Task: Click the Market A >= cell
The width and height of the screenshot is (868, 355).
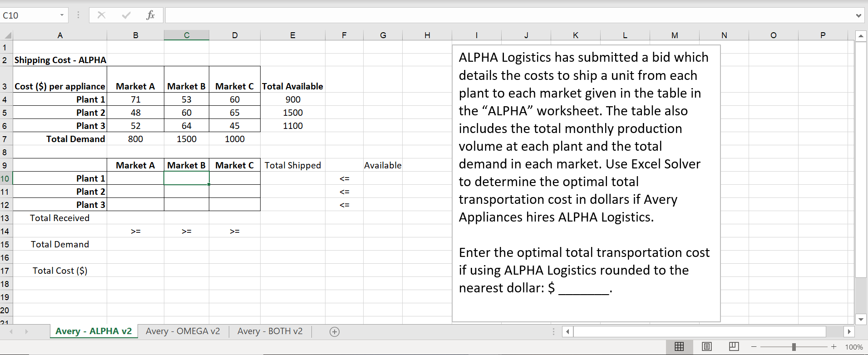Action: coord(136,231)
